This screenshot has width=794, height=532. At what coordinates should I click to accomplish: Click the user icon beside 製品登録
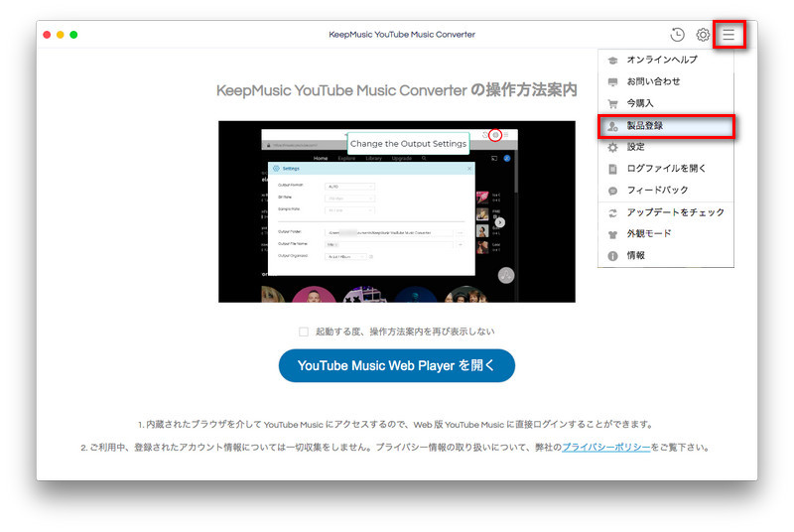[x=612, y=126]
